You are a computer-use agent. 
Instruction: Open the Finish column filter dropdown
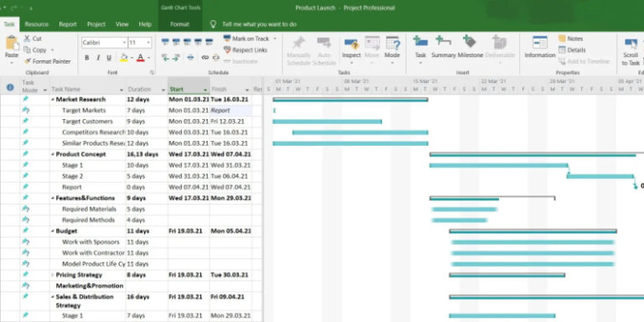coord(247,90)
